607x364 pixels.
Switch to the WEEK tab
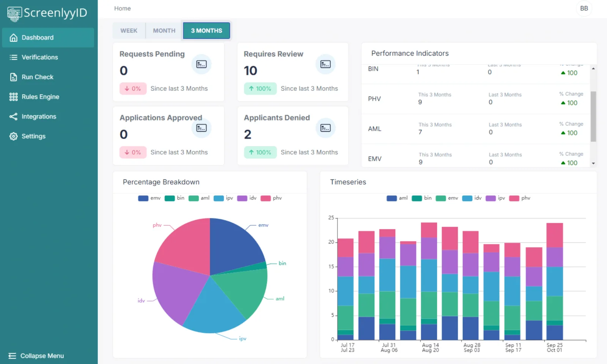[x=129, y=31]
